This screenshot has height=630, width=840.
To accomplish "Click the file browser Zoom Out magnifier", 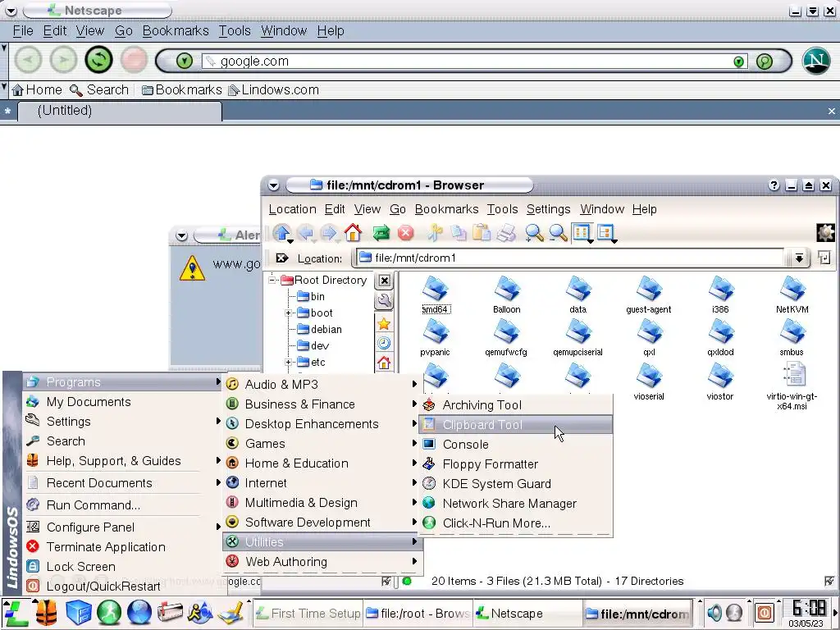I will click(558, 233).
